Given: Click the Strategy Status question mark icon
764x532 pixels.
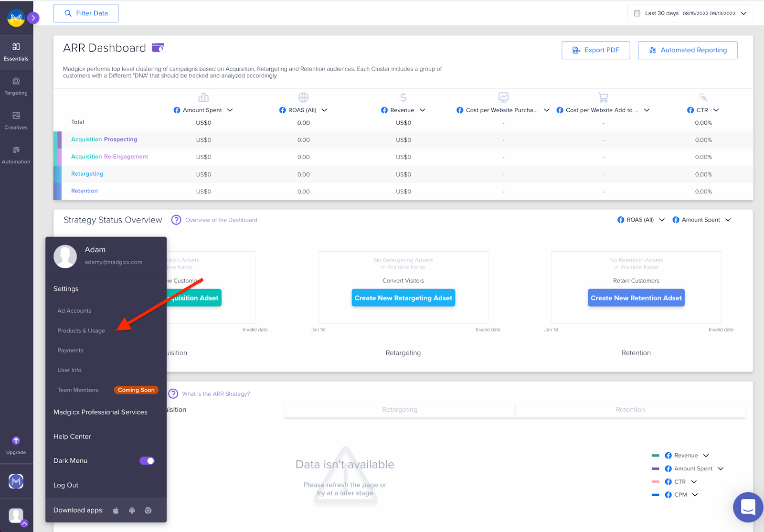Looking at the screenshot, I should tap(176, 220).
